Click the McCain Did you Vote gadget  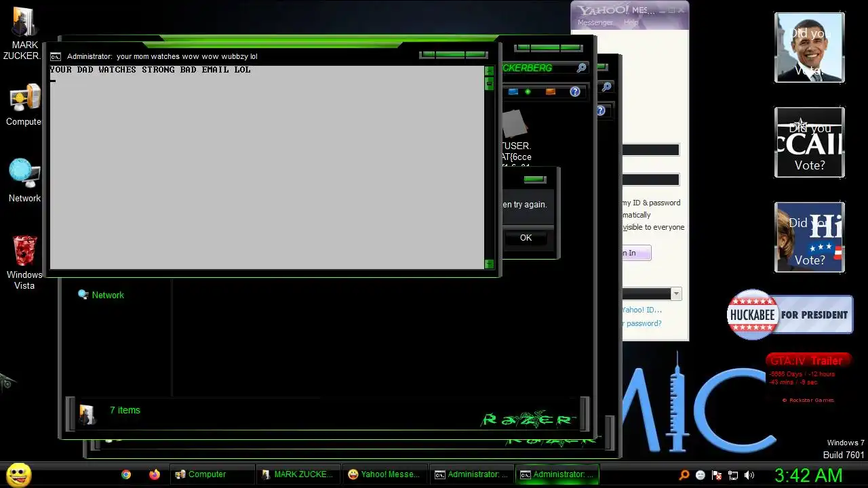tap(810, 142)
